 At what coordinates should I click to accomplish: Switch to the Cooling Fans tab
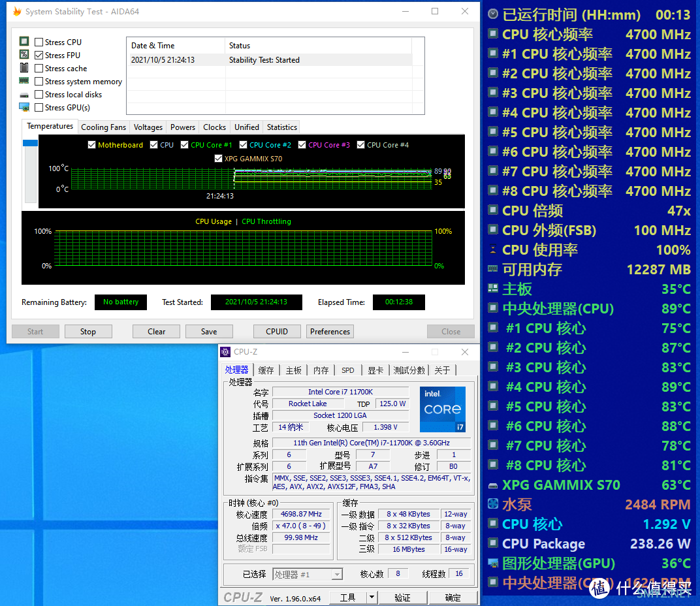click(104, 127)
